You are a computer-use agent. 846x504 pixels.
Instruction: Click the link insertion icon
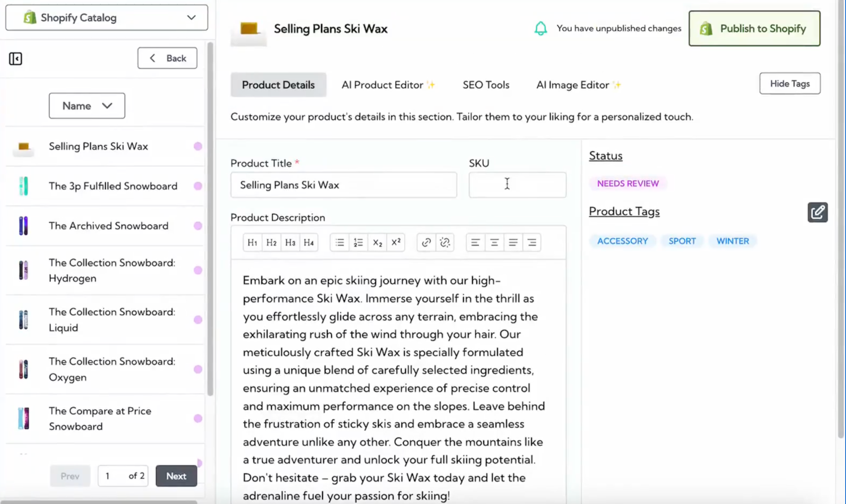point(426,242)
